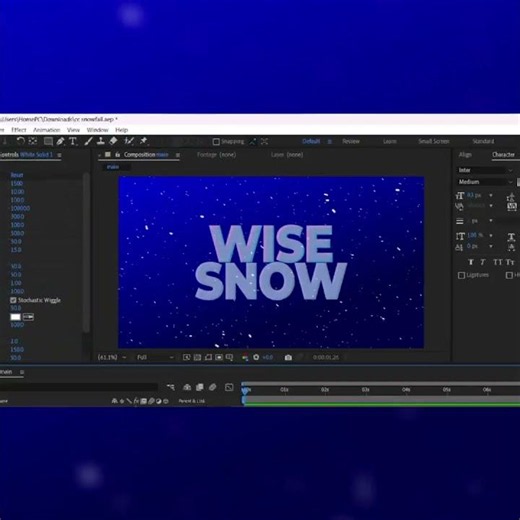Click the white color swatch in Effect Controls
This screenshot has width=520, height=520.
15,317
